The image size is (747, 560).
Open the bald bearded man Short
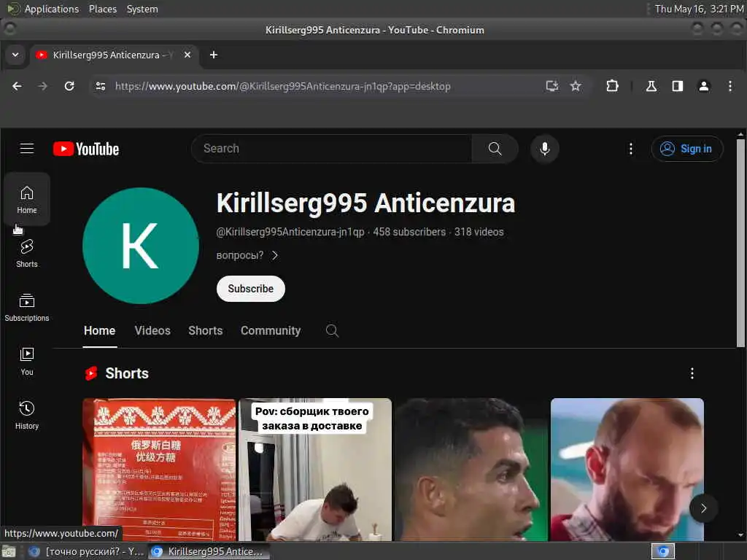tap(627, 470)
